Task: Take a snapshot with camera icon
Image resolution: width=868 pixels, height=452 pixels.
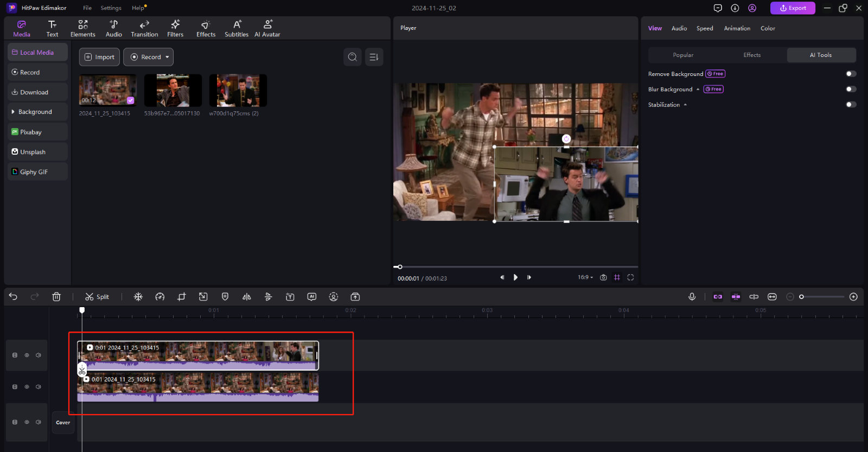Action: (x=603, y=277)
